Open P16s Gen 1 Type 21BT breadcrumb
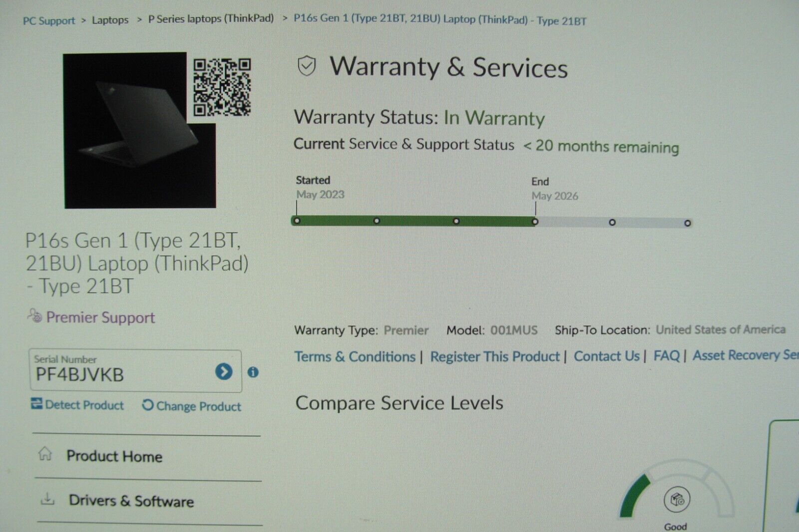Screen dimensions: 799x532 (440, 19)
